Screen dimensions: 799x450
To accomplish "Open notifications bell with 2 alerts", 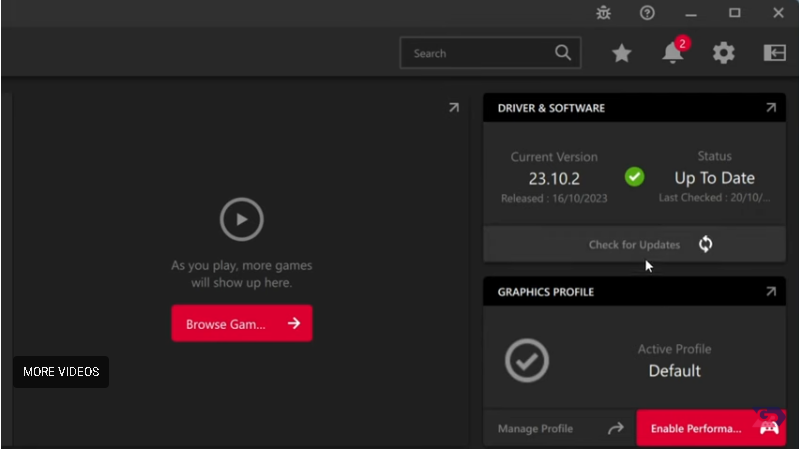I will click(x=673, y=53).
